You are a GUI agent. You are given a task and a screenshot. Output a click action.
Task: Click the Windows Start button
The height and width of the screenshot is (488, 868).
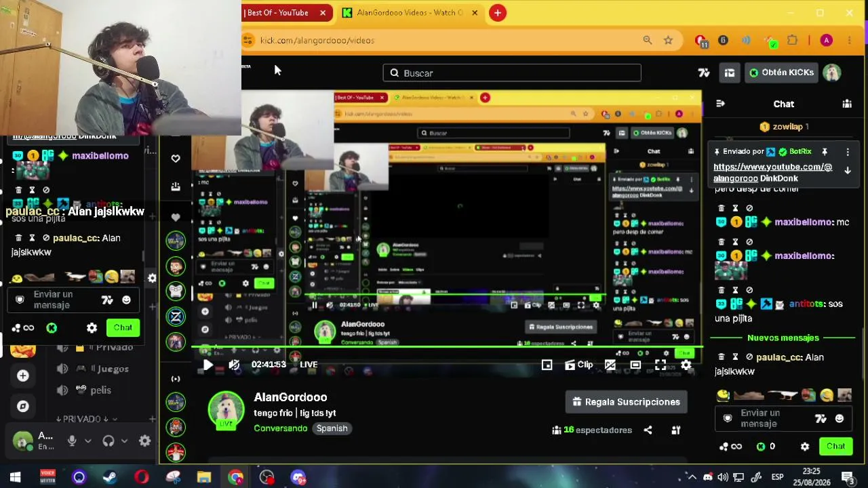click(15, 477)
